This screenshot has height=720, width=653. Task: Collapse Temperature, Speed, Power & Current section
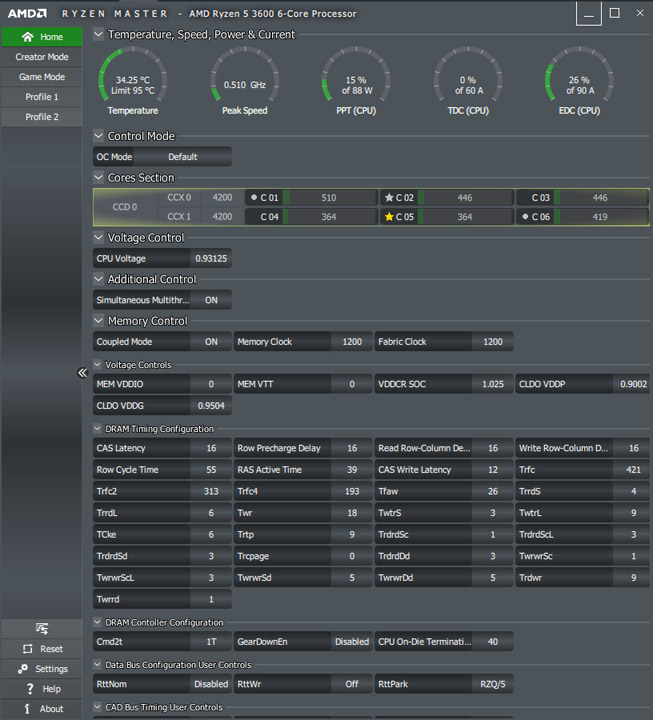[x=98, y=34]
